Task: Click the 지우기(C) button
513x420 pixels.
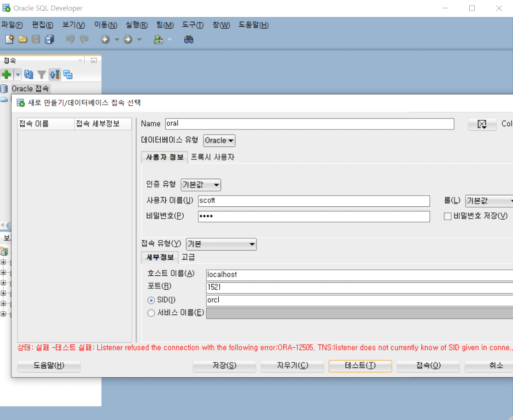Action: pos(292,366)
